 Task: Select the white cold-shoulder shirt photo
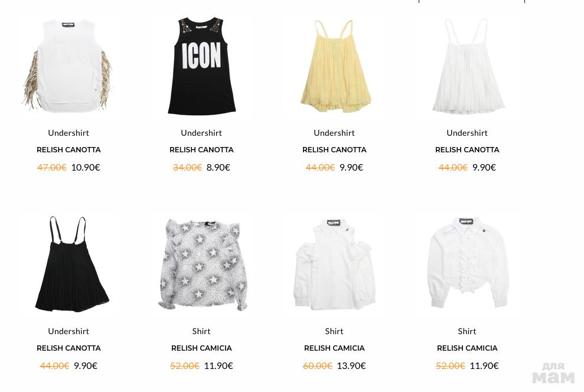[x=334, y=264]
